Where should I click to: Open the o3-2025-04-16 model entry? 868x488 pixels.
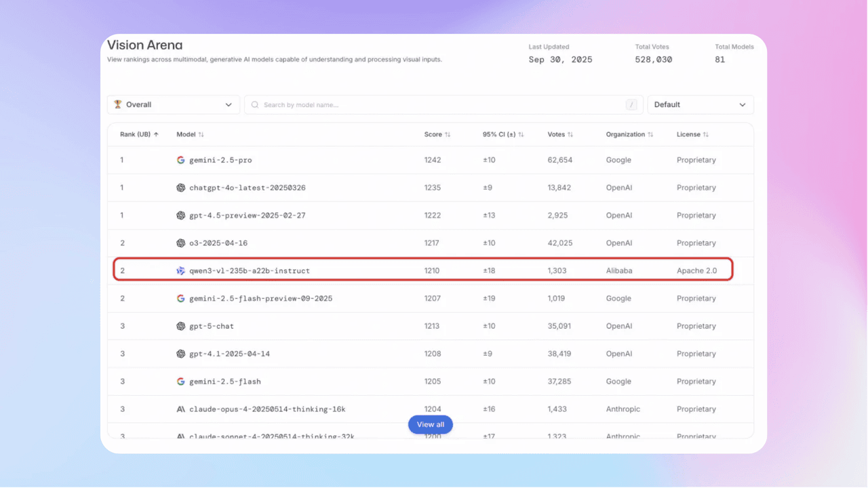coord(213,243)
